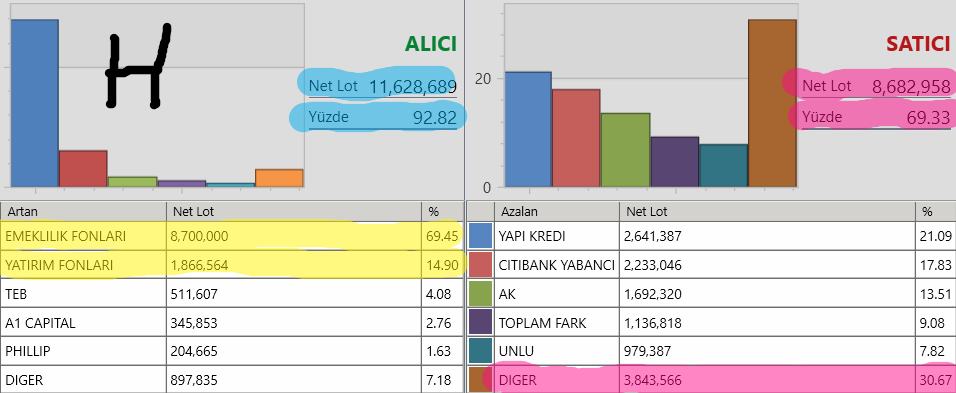Click the orange bar in ALICI chart
The height and width of the screenshot is (393, 956).
279,178
